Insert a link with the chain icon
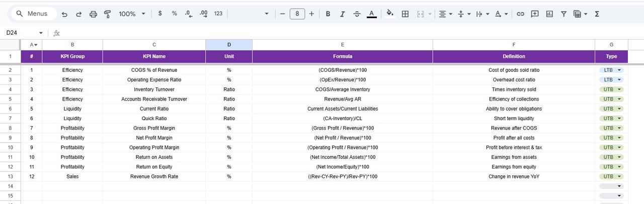The image size is (644, 204). tap(521, 14)
